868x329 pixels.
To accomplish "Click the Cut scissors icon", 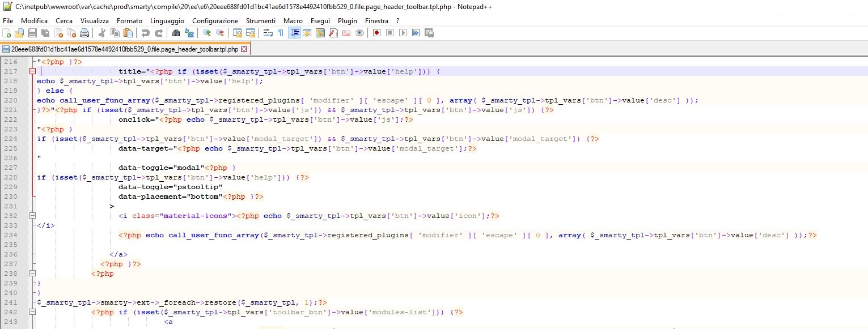I will [x=102, y=33].
